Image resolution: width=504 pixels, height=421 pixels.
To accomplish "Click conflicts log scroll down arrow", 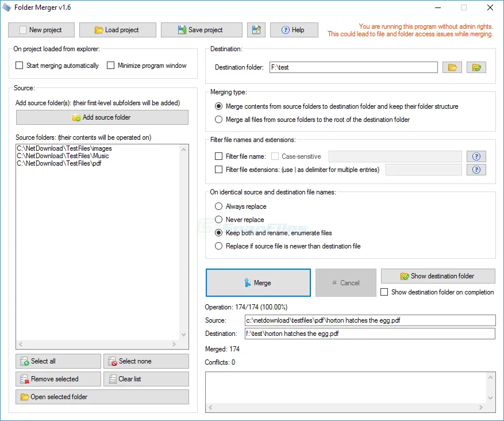I will coord(491,398).
